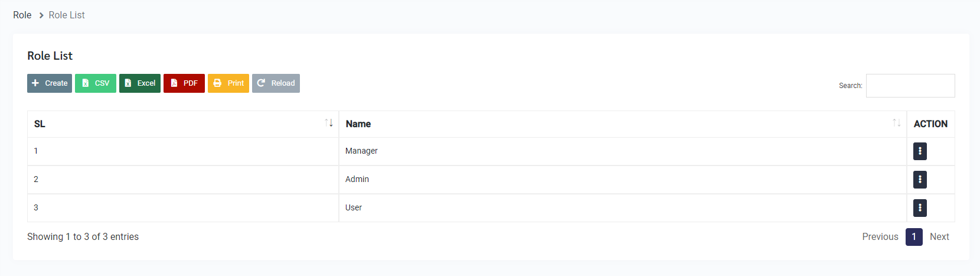980x276 pixels.
Task: Focus the Search input field
Action: (x=910, y=86)
